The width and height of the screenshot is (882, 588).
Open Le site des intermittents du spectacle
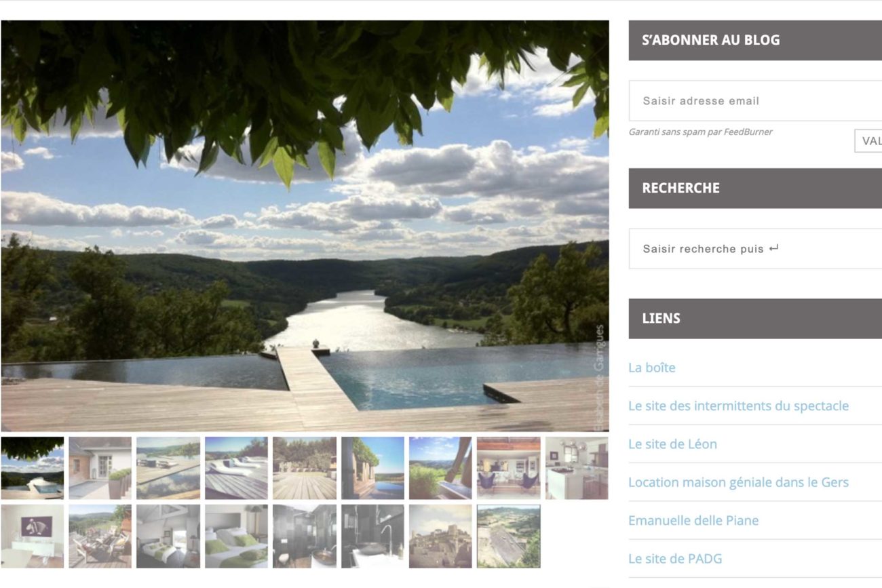pos(738,406)
